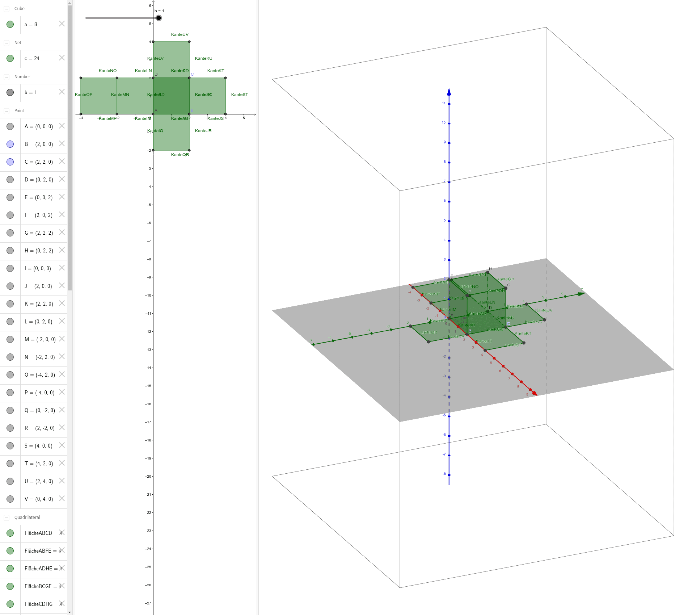Delete point P = (-4, 0, 0)

[x=62, y=392]
